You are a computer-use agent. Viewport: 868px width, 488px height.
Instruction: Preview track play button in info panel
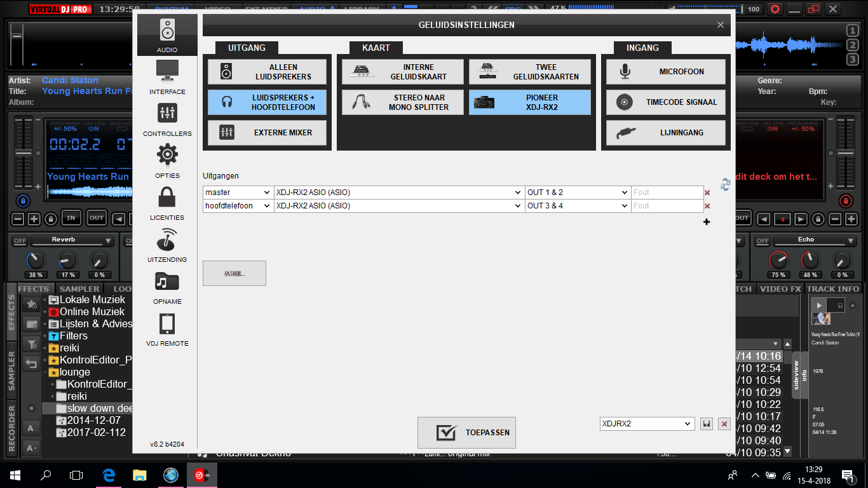tap(819, 306)
